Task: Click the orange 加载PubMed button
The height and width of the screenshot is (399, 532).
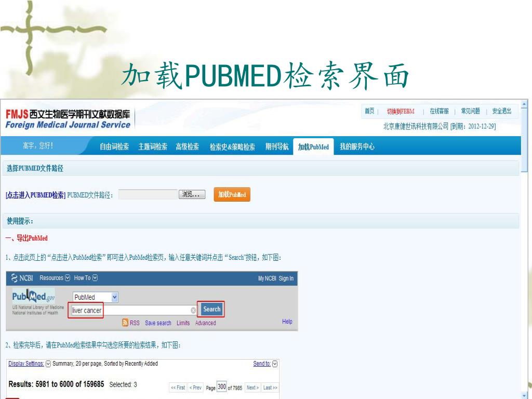Action: coord(232,194)
